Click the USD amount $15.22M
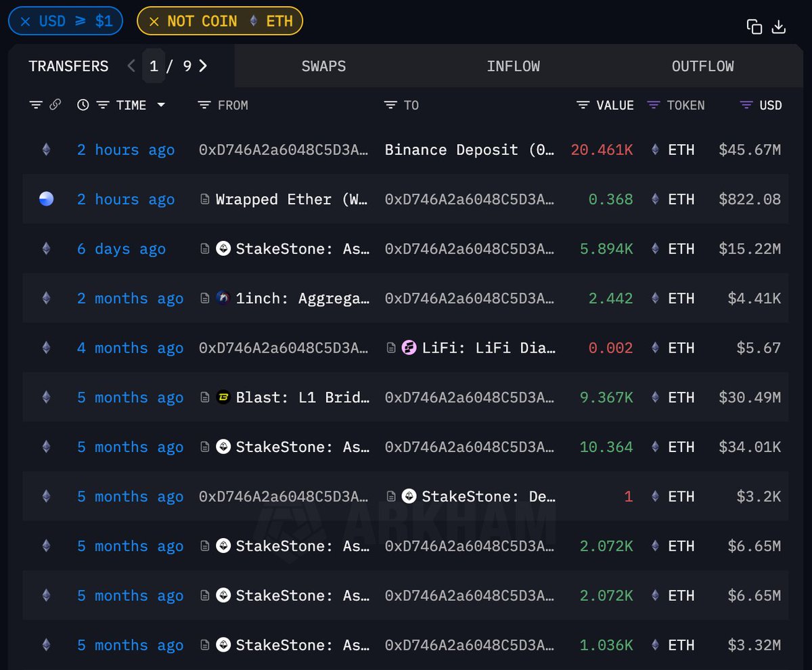 (x=750, y=248)
